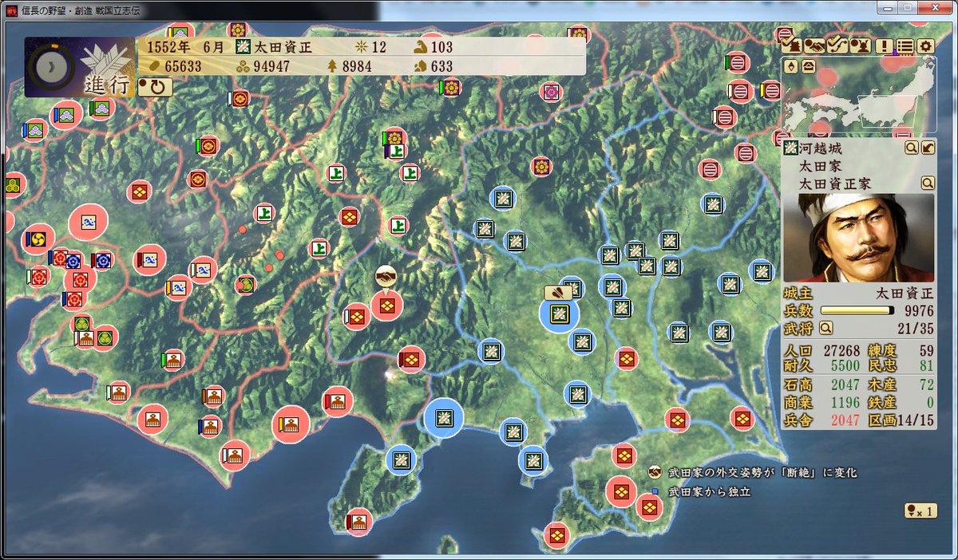Viewport: 958px width, 560px height.
Task: Select the large blue castle under the hammer marker
Action: pos(559,314)
